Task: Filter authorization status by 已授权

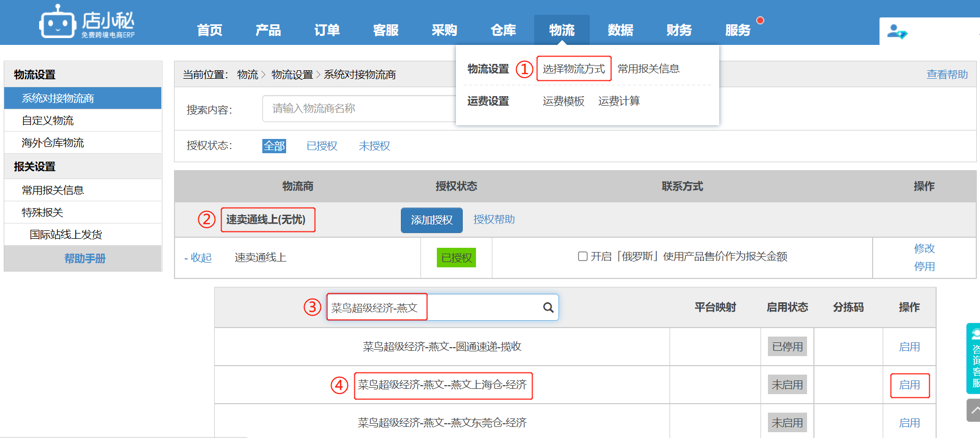Action: click(x=322, y=146)
